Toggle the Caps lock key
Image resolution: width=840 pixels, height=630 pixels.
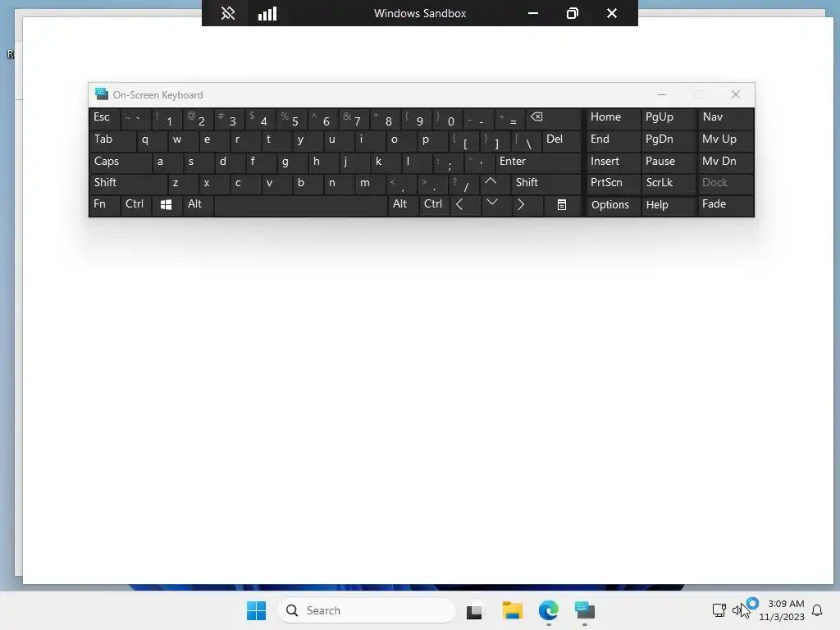[x=120, y=162]
